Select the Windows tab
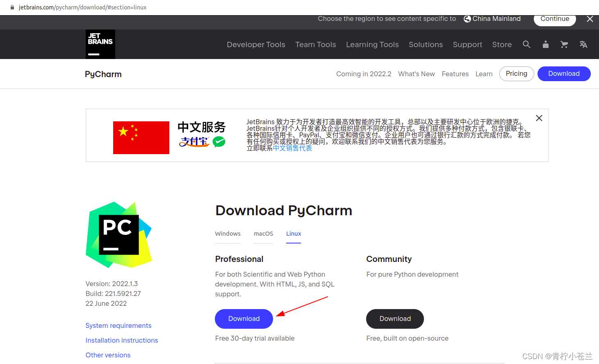 tap(228, 234)
